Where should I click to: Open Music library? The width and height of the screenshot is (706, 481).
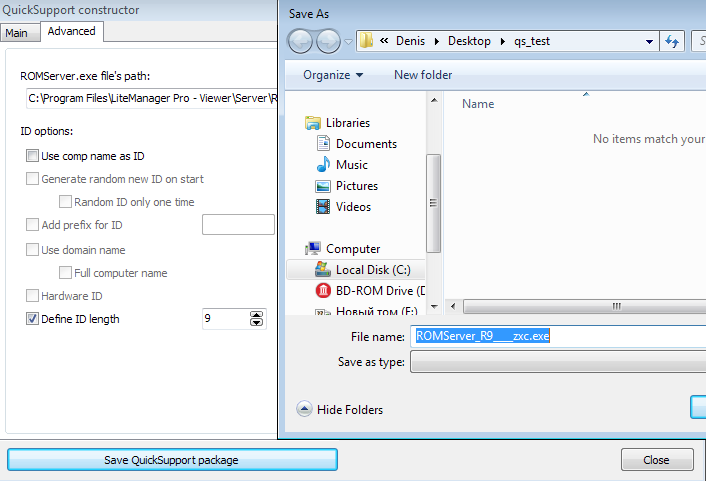pyautogui.click(x=352, y=165)
